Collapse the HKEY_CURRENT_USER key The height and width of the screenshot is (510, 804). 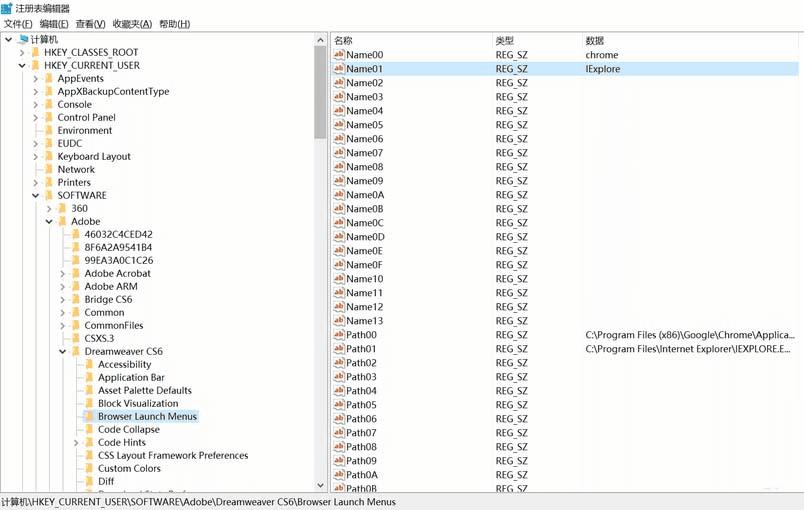(22, 65)
